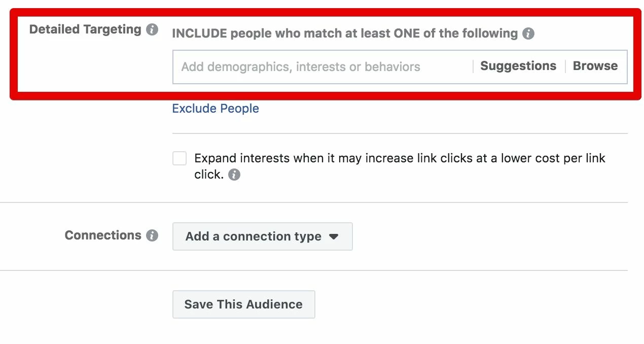This screenshot has width=644, height=344.
Task: Click the word Suggestions by the divider
Action: click(x=518, y=66)
